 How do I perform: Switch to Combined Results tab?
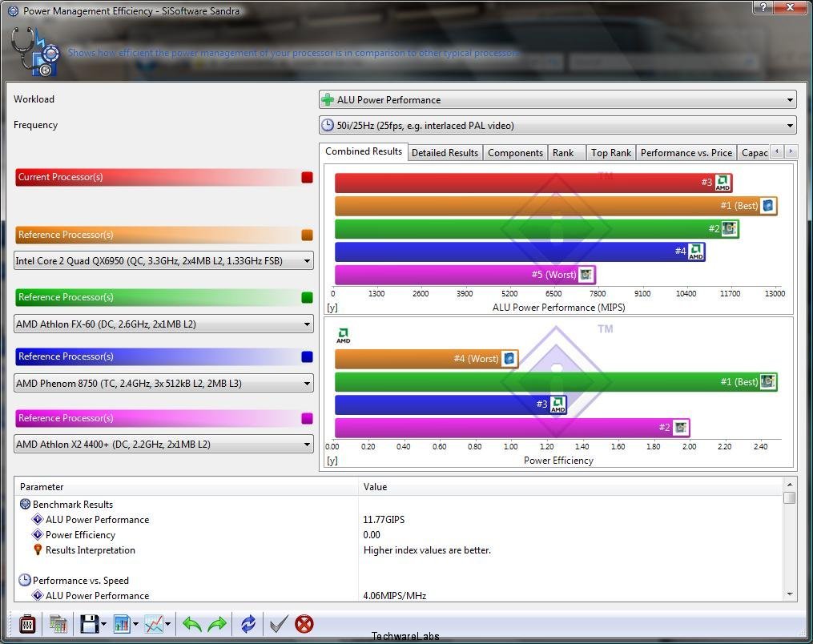(364, 151)
